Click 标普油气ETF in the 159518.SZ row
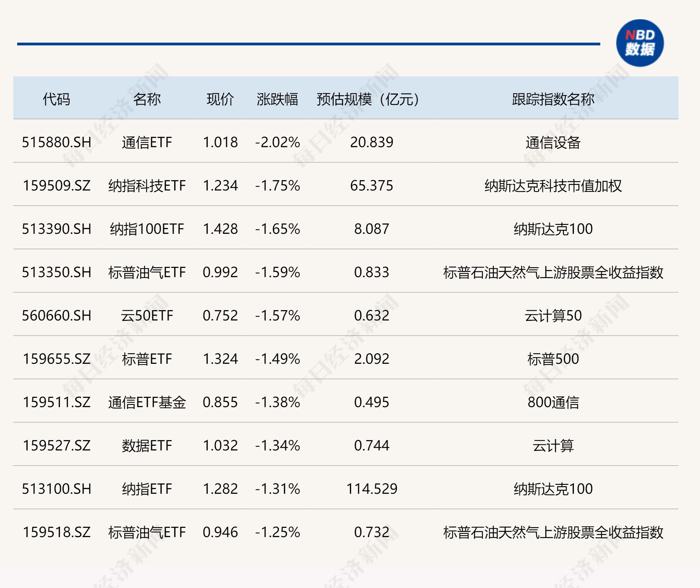Viewport: 700px width, 588px height. coord(147,532)
